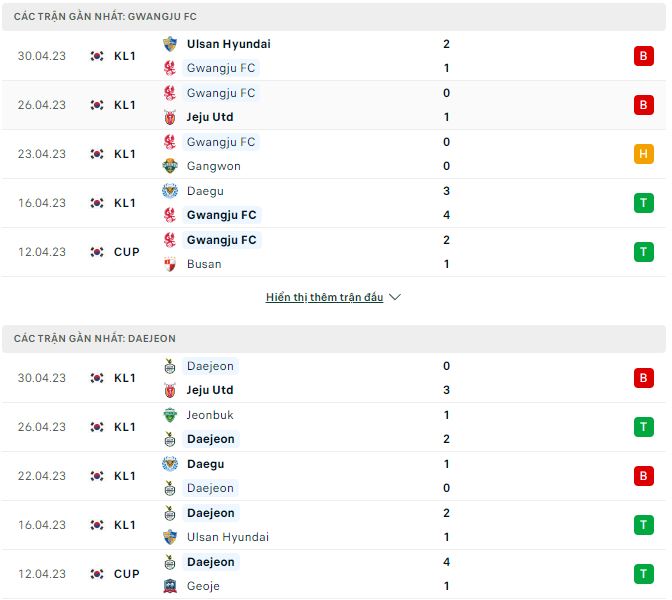672x600 pixels.
Task: Click the Gangwon team crest icon
Action: [170, 166]
